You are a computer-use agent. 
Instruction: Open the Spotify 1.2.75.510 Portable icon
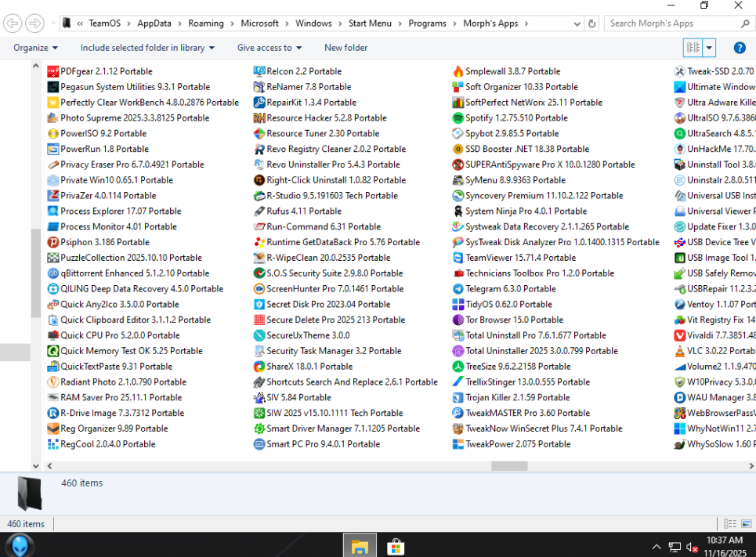[458, 118]
